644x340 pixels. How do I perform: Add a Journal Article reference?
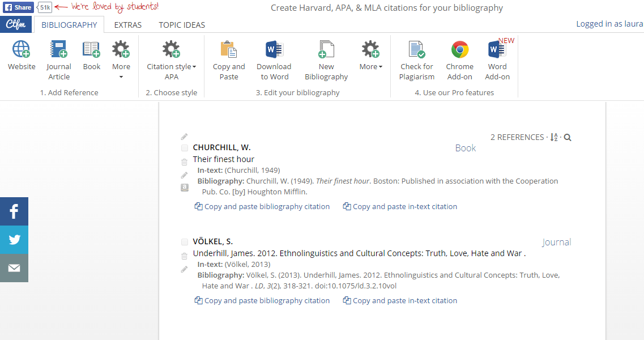[x=59, y=50]
